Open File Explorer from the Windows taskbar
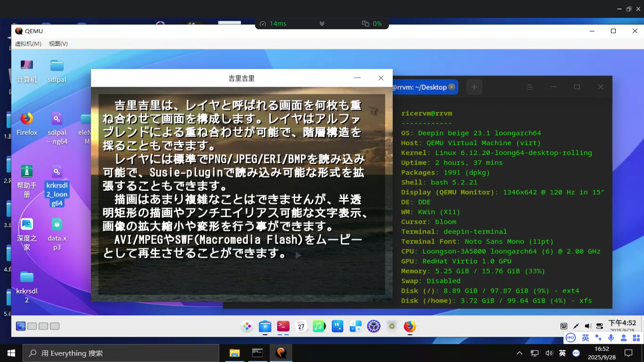 [234, 353]
